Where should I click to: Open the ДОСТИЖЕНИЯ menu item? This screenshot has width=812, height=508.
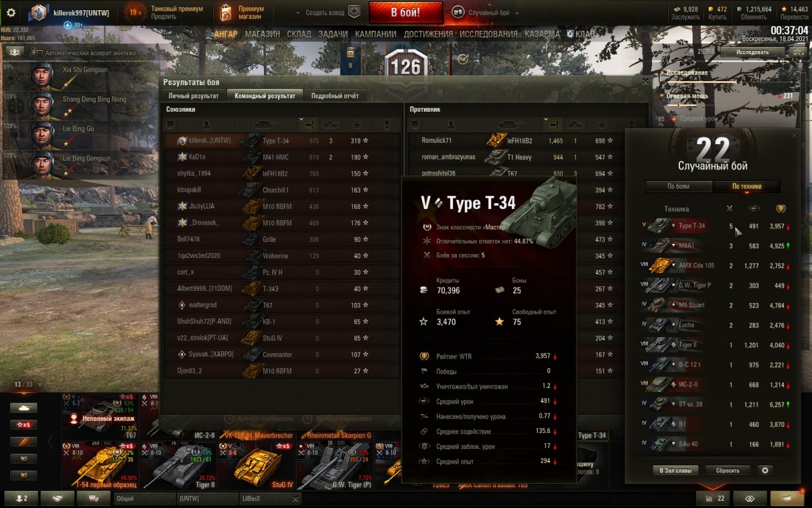point(428,34)
